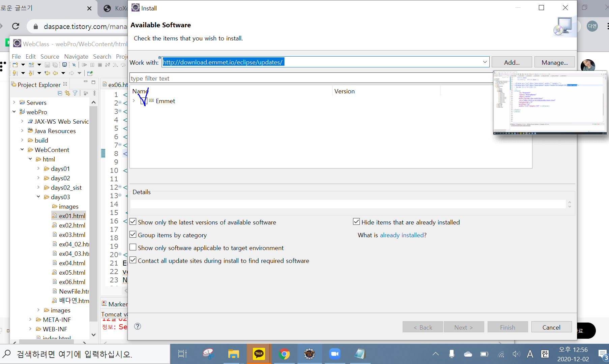Viewport: 609px width, 364px height.
Task: Select ex01.html in Project Explorer
Action: pyautogui.click(x=69, y=216)
